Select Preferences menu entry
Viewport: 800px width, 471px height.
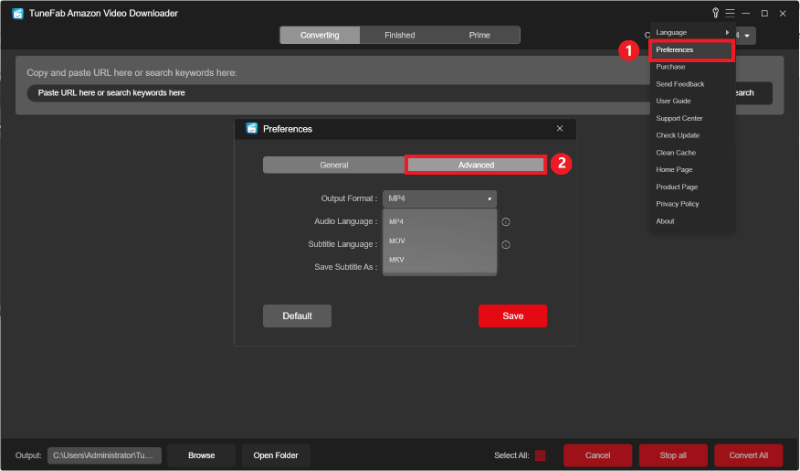(x=692, y=49)
